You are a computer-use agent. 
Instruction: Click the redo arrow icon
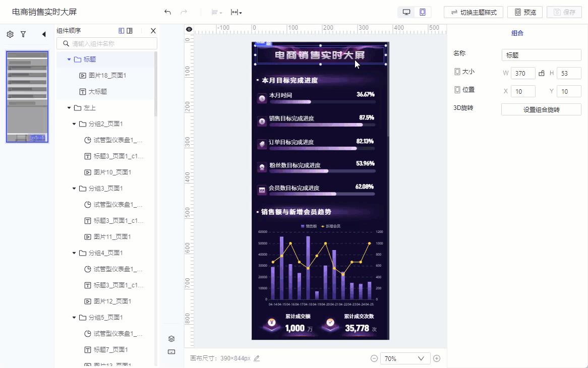click(x=184, y=12)
